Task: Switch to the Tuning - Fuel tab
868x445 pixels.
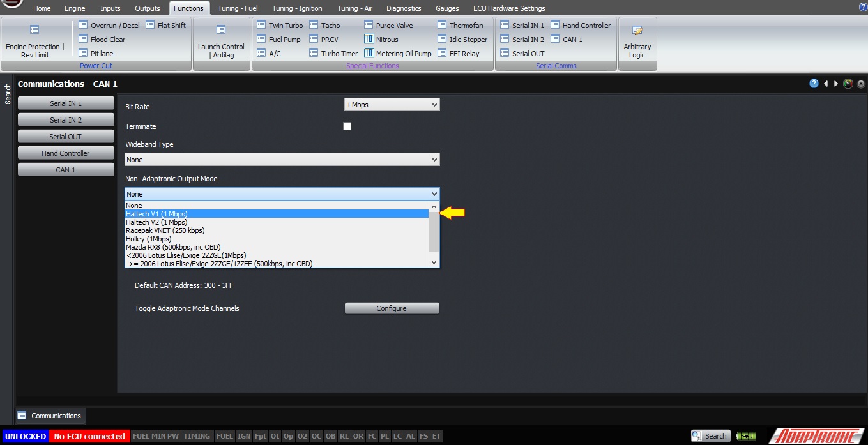Action: (x=238, y=8)
